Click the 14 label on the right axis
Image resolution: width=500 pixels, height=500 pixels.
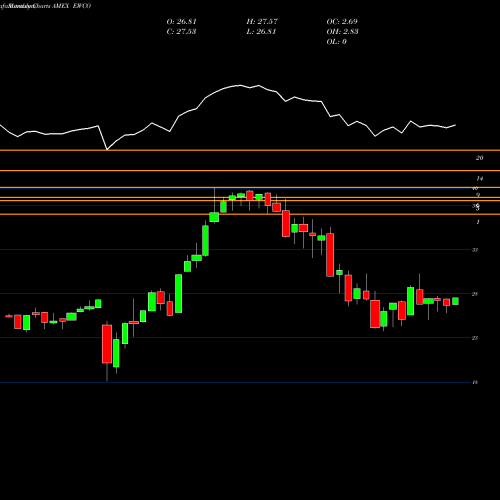click(x=479, y=179)
